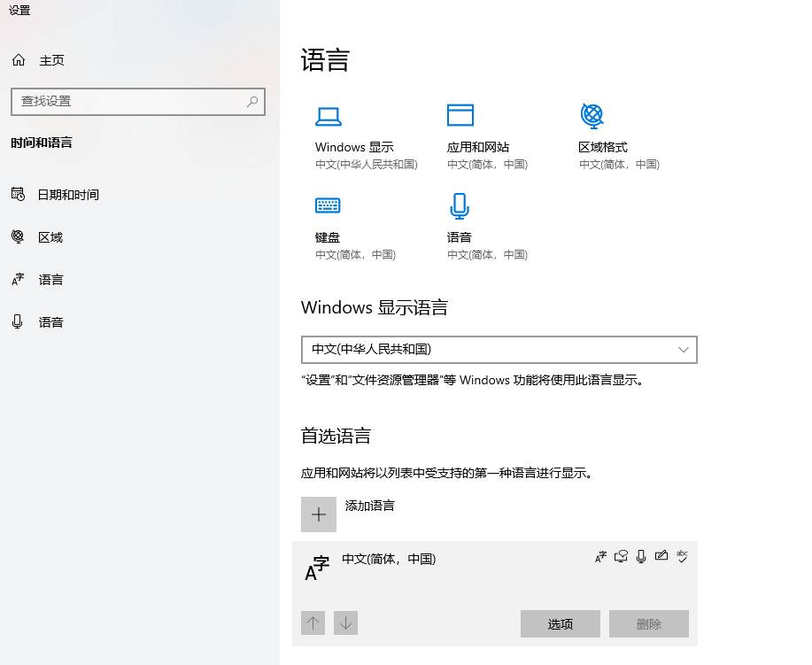Viewport: 812px width, 665px height.
Task: Click the large microphone 语音 tile icon
Action: 460,206
